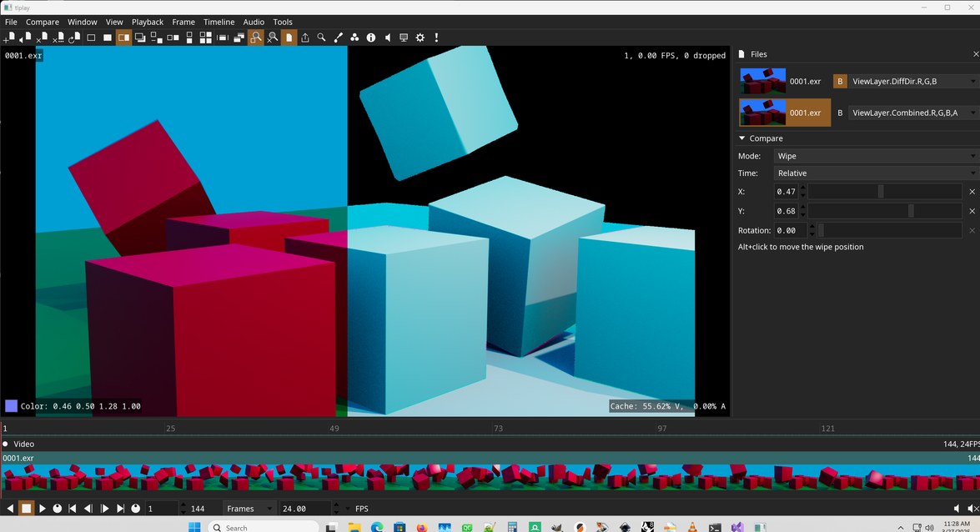This screenshot has height=532, width=980.
Task: Select the Overlay compare mode icon
Action: pyautogui.click(x=140, y=38)
